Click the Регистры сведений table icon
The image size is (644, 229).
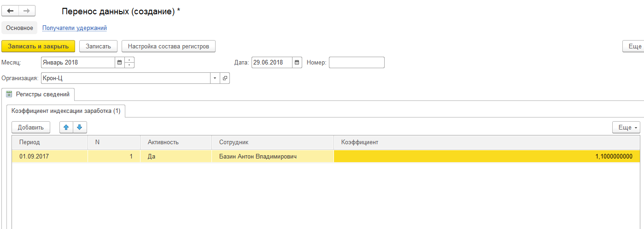pos(9,94)
